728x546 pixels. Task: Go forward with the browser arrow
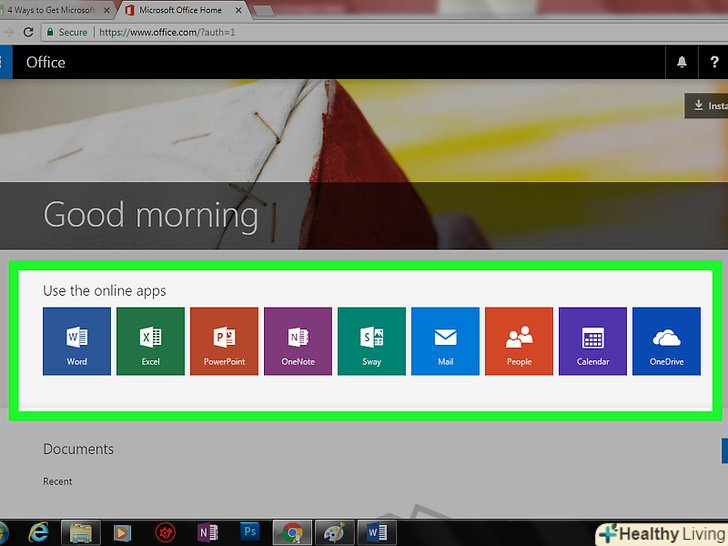tap(8, 32)
